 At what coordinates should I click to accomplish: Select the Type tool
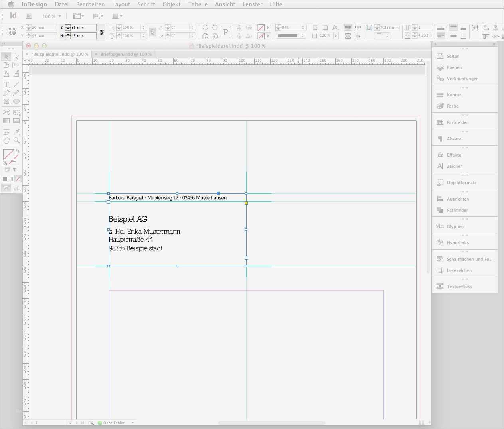pyautogui.click(x=6, y=84)
